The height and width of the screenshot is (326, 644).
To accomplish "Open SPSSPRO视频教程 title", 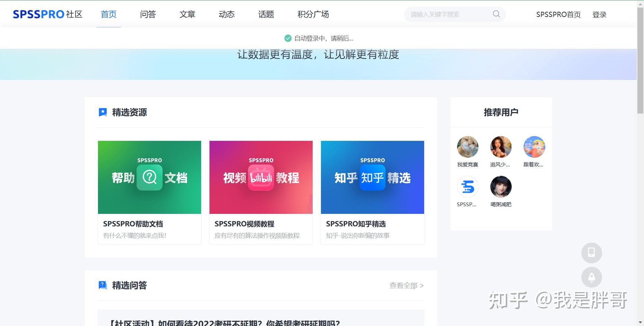I will point(244,224).
